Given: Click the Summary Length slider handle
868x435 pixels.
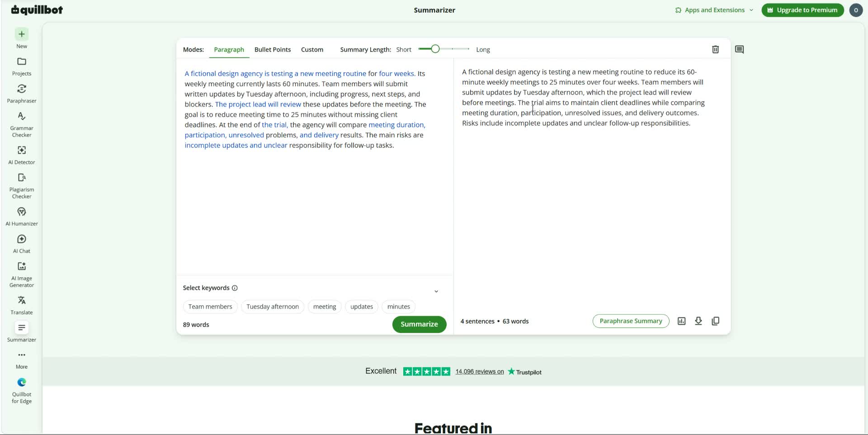Looking at the screenshot, I should point(435,49).
